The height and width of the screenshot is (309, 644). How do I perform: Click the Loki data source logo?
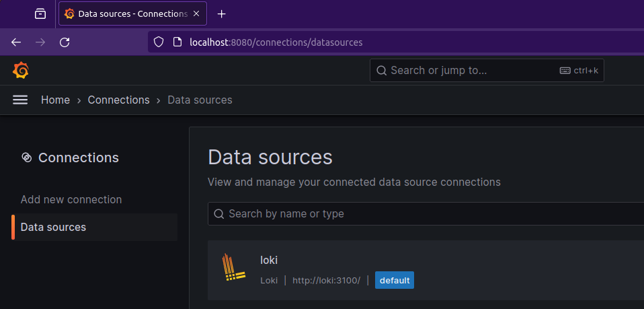(233, 268)
